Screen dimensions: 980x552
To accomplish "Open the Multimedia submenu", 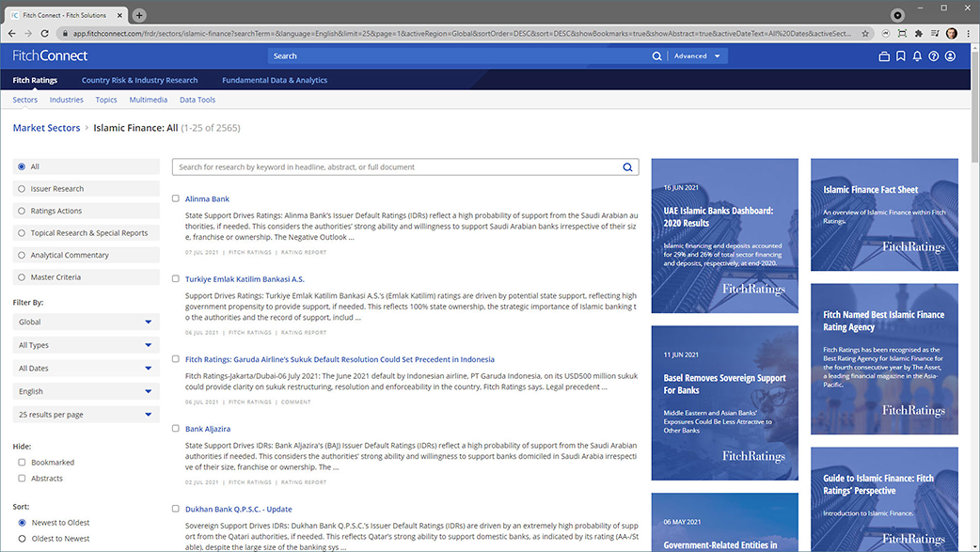I will tap(148, 100).
